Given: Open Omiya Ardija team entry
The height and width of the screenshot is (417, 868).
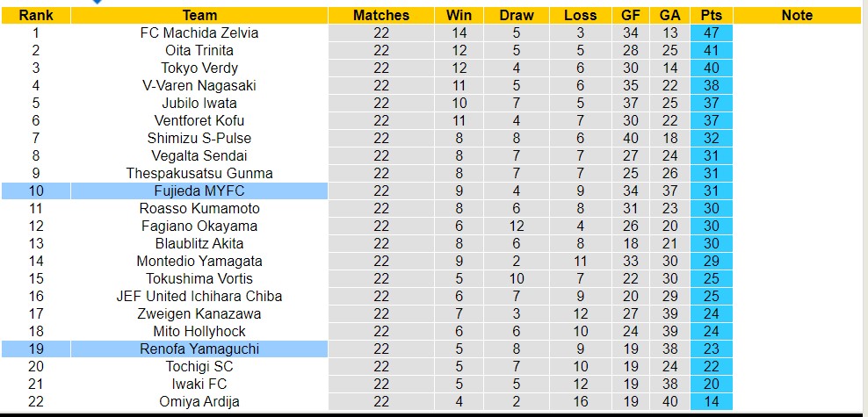Looking at the screenshot, I should (199, 401).
